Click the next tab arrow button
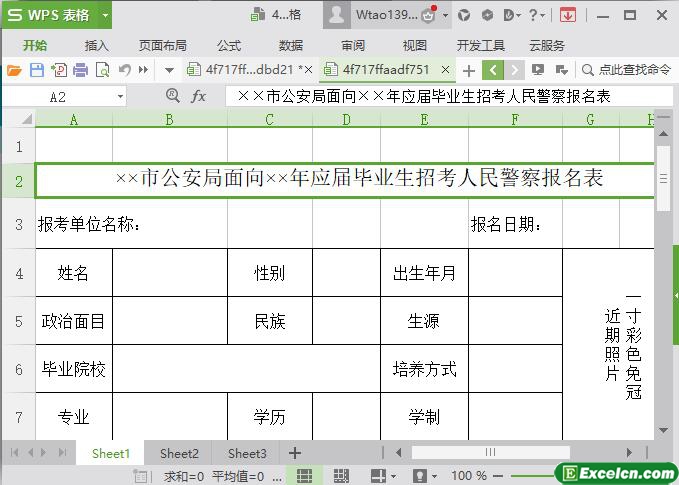Screen dimensions: 679x485 click(514, 70)
